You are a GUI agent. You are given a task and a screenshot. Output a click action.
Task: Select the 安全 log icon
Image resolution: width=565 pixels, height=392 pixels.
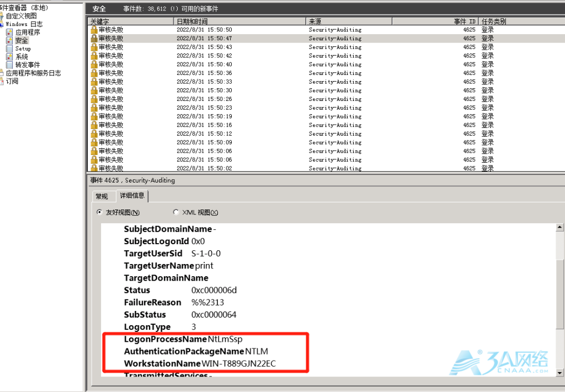coord(10,40)
